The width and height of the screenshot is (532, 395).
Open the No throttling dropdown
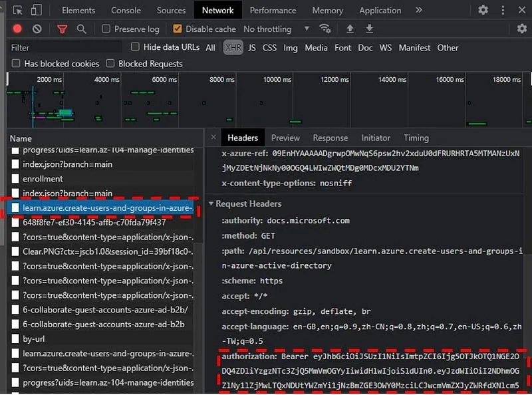(x=276, y=29)
